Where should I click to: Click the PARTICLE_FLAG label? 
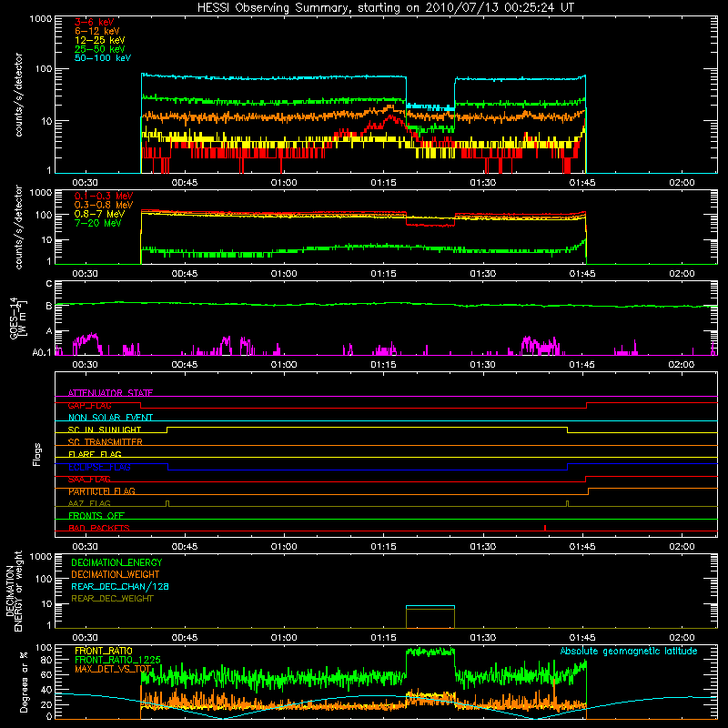[x=101, y=491]
